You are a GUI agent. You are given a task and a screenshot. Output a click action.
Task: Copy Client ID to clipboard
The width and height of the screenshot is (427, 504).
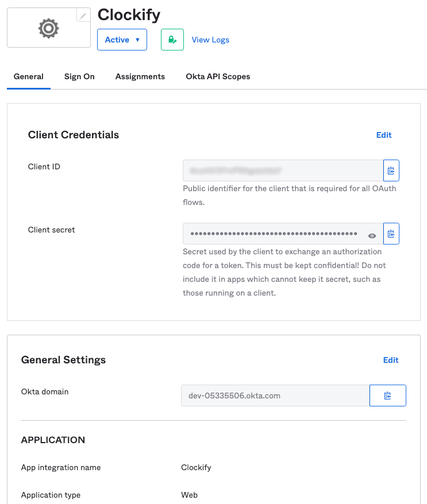click(391, 170)
